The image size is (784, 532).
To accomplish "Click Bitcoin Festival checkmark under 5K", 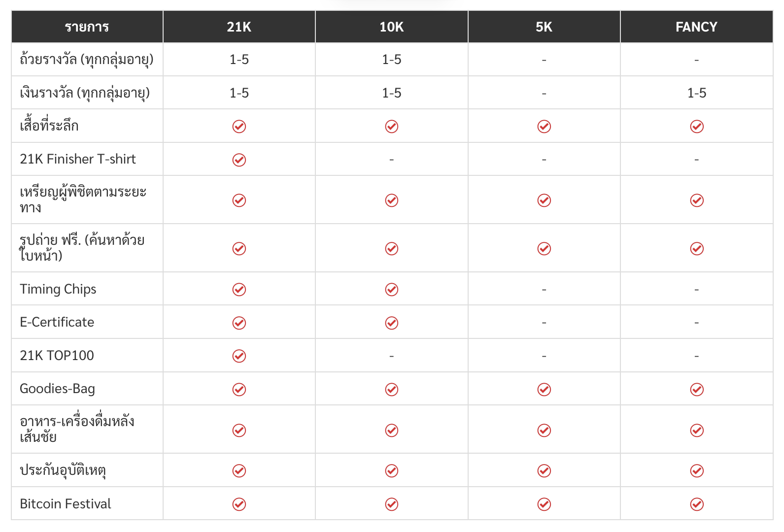I will (544, 504).
